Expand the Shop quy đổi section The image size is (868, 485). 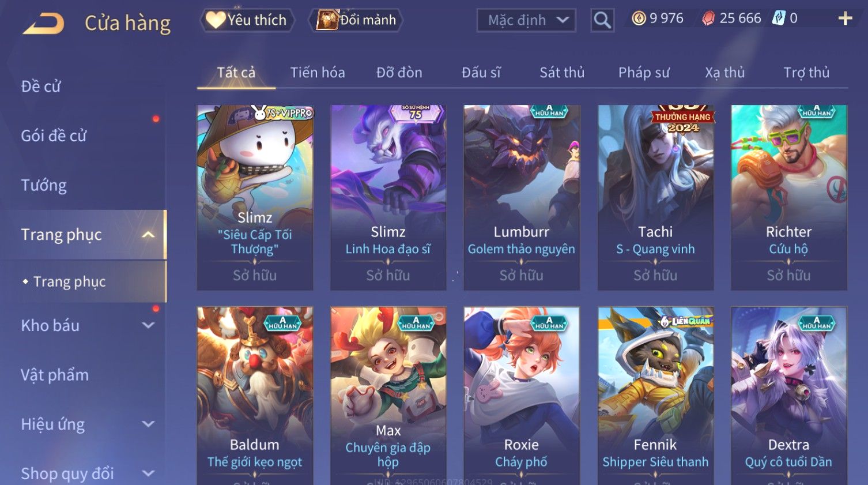tap(148, 473)
